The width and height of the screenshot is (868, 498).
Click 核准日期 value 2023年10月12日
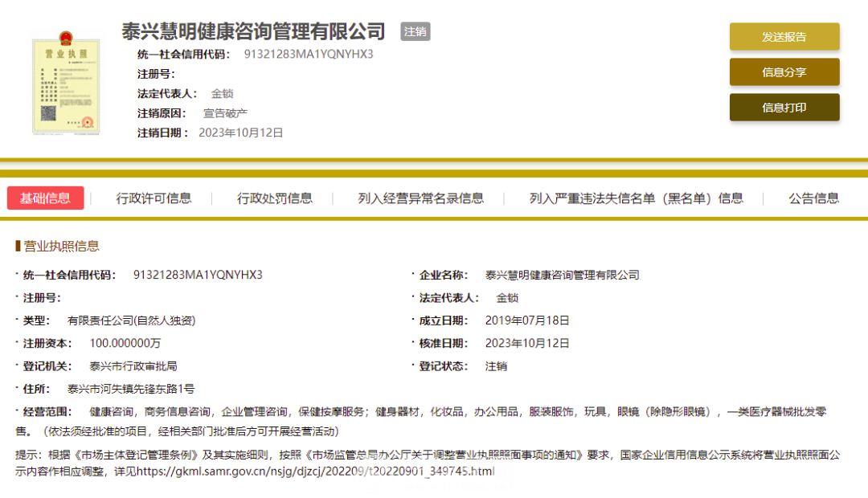527,343
